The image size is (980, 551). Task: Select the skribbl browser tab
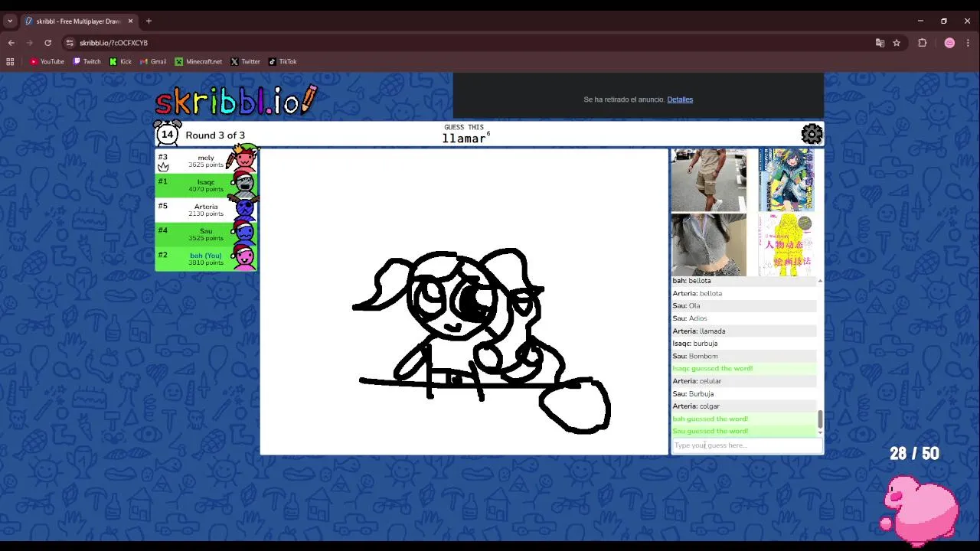pyautogui.click(x=78, y=21)
